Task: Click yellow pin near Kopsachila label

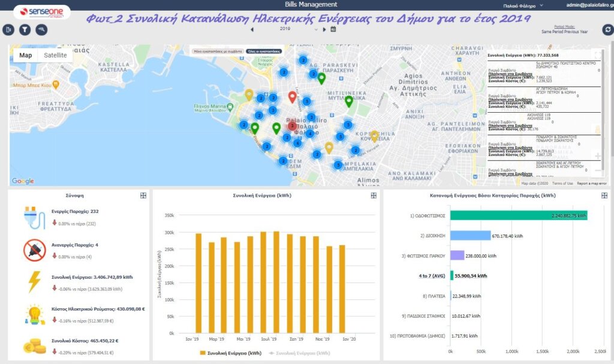Action: pos(374,136)
